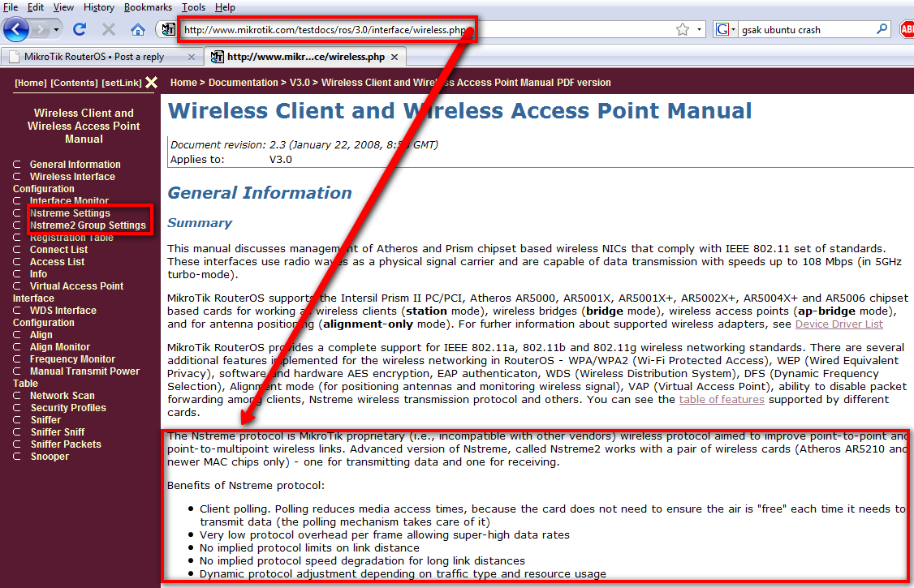The height and width of the screenshot is (588, 914).
Task: Reload the page with the refresh icon
Action: coord(80,29)
